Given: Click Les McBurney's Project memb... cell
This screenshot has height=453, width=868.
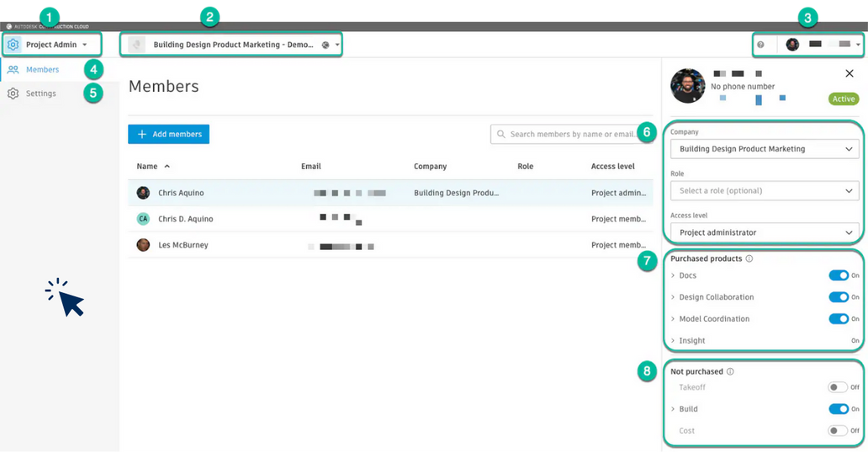Looking at the screenshot, I should coord(618,245).
